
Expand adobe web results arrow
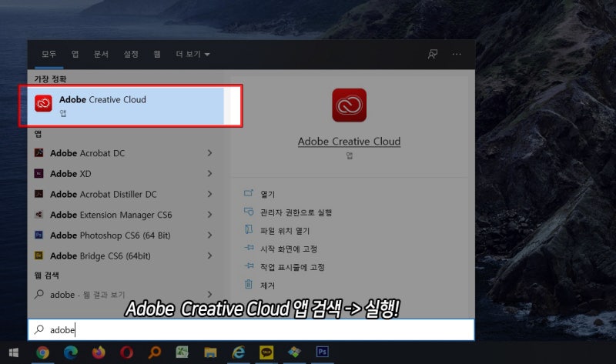(209, 294)
